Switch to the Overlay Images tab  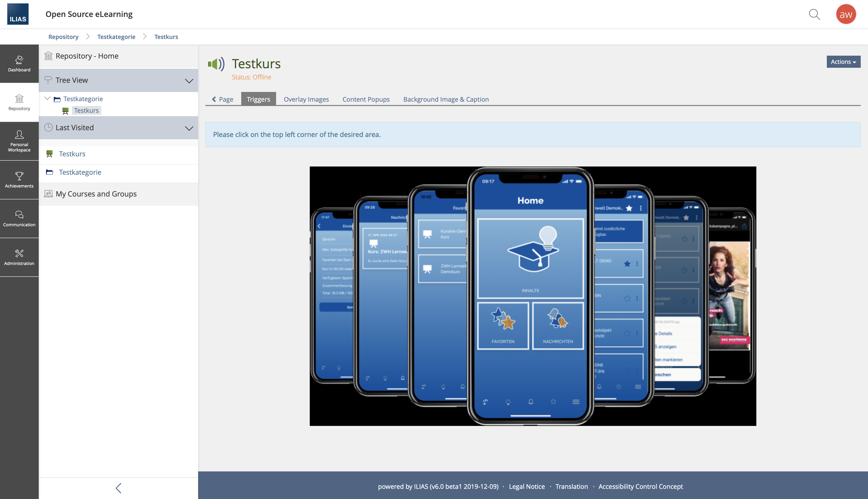coord(306,99)
